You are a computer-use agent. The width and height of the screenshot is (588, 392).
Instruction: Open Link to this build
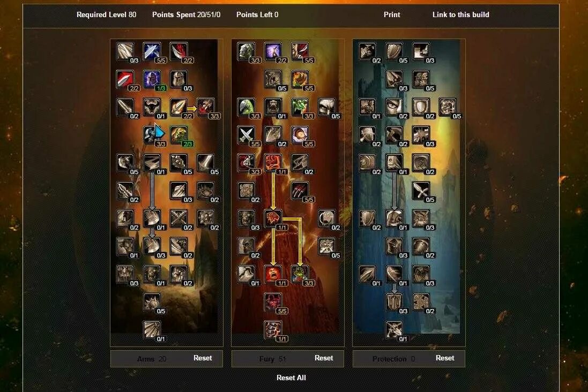[460, 14]
